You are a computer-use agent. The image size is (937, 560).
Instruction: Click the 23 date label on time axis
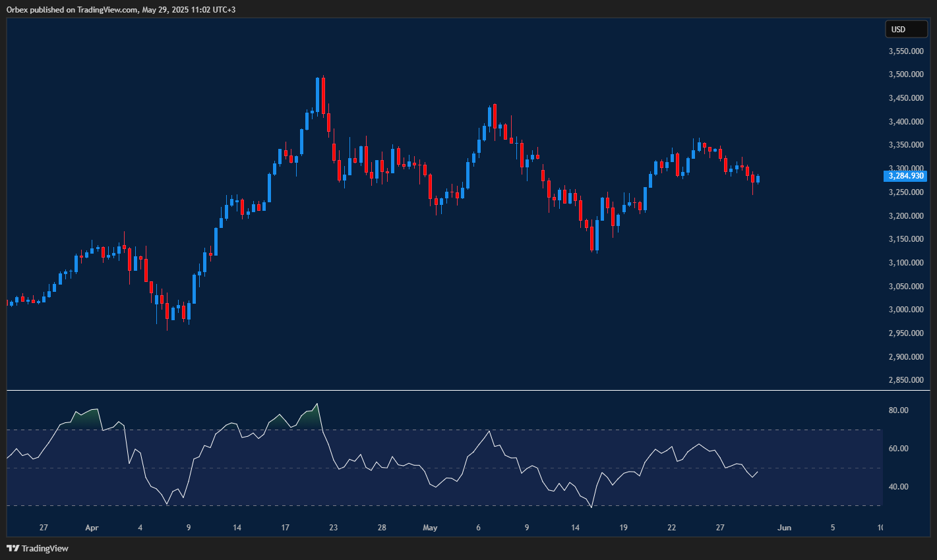pos(334,528)
